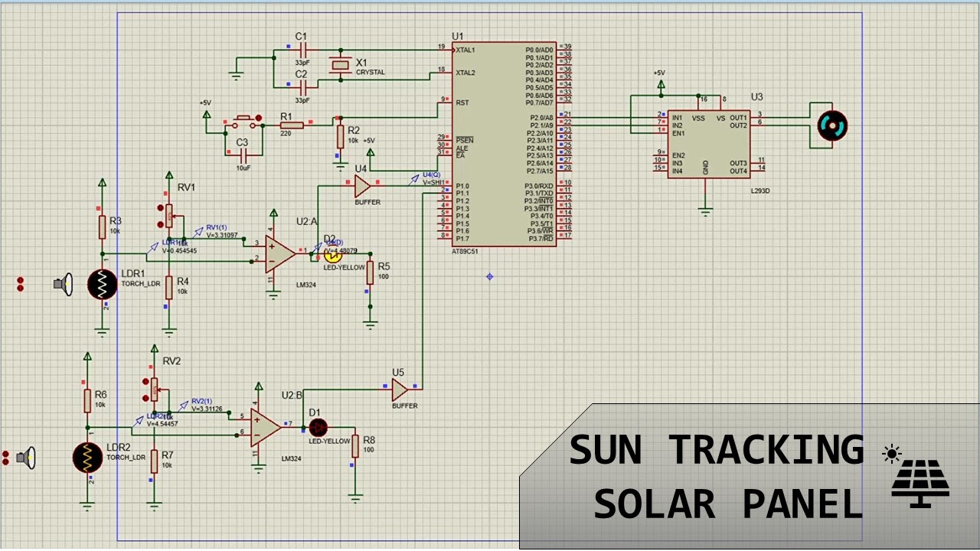980x551 pixels.
Task: Click the L293D part label
Action: 760,191
